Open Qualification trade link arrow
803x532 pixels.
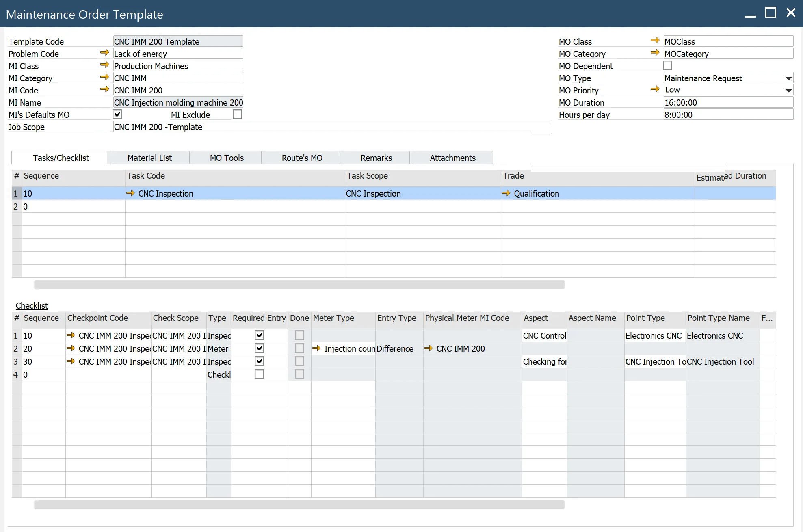(506, 193)
